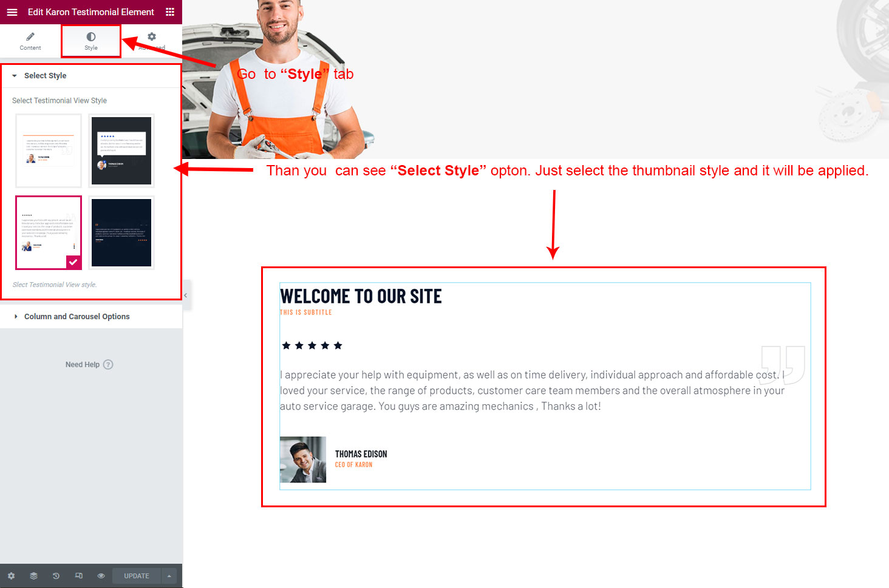The width and height of the screenshot is (889, 588).
Task: Collapse the editor panel with side handle
Action: coord(186,296)
